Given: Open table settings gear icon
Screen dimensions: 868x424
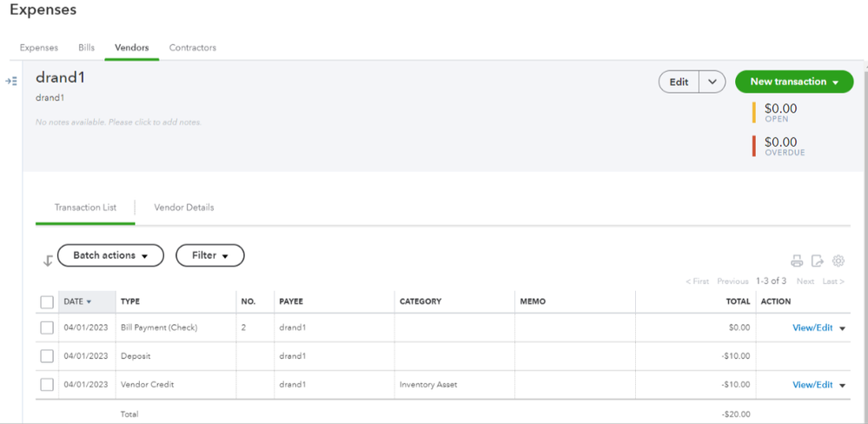Looking at the screenshot, I should (x=838, y=261).
